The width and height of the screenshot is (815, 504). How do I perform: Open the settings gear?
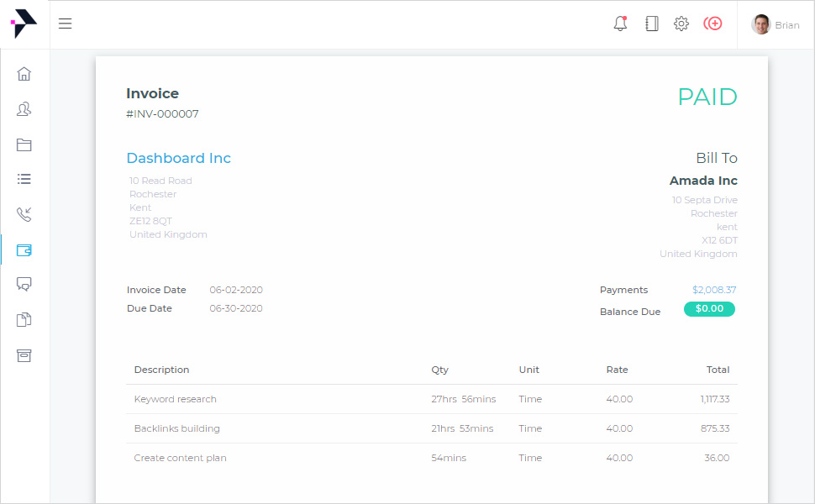pos(681,24)
